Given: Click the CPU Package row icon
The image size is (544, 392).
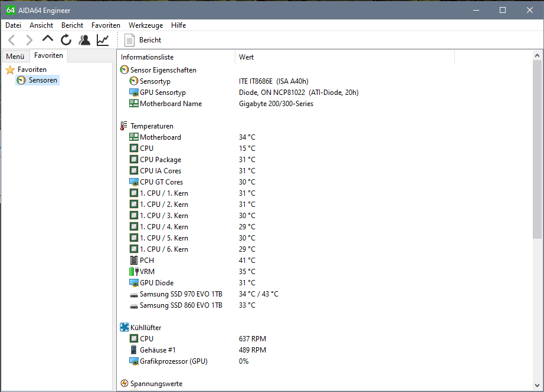Looking at the screenshot, I should [x=133, y=159].
